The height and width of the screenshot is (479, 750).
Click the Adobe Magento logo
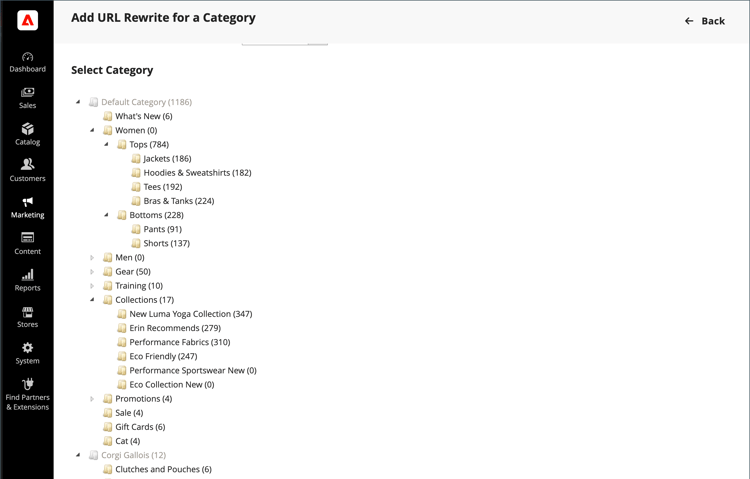tap(27, 21)
